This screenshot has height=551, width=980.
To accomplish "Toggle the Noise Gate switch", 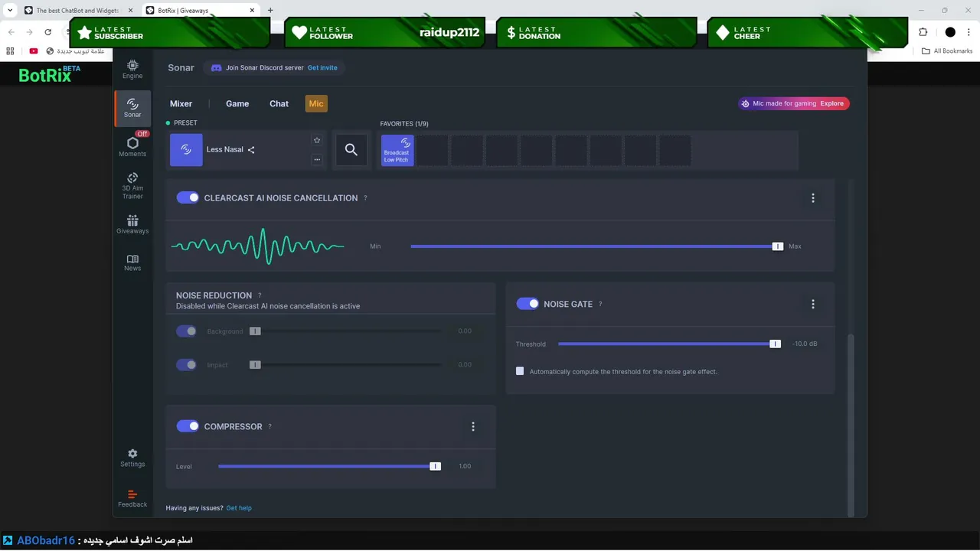I will click(528, 304).
